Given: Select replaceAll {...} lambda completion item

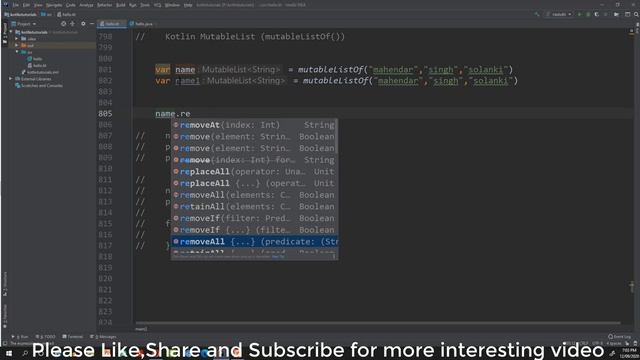Looking at the screenshot, I should 254,183.
